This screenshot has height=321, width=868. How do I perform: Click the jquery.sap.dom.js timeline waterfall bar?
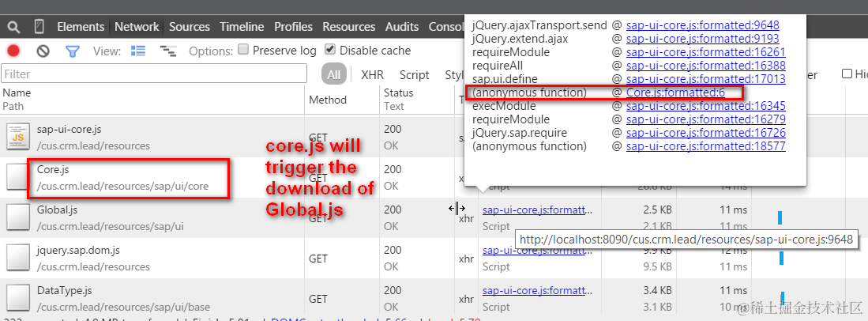(x=782, y=258)
